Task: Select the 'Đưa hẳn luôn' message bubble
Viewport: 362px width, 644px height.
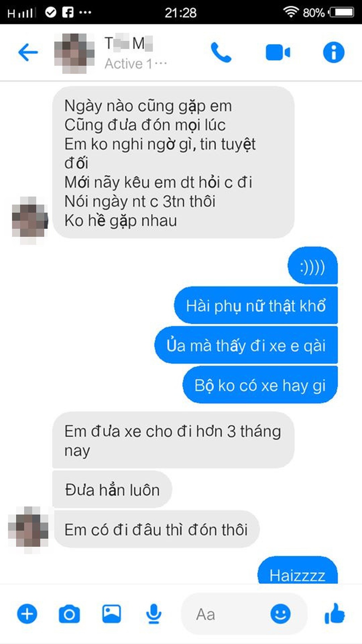Action: pos(112,490)
